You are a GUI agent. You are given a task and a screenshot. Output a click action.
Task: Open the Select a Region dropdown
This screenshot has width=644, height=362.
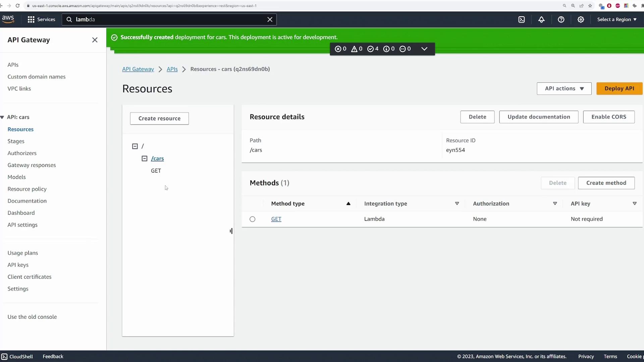(x=617, y=19)
